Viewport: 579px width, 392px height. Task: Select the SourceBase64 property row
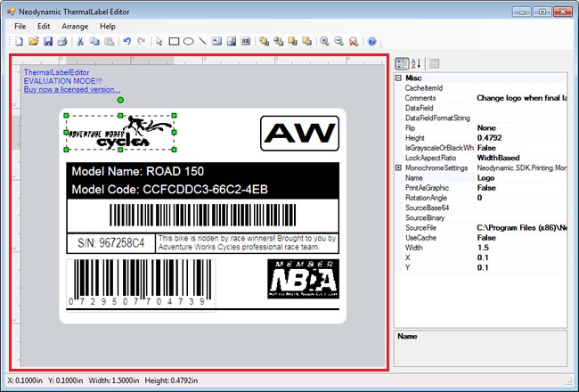[x=485, y=208]
